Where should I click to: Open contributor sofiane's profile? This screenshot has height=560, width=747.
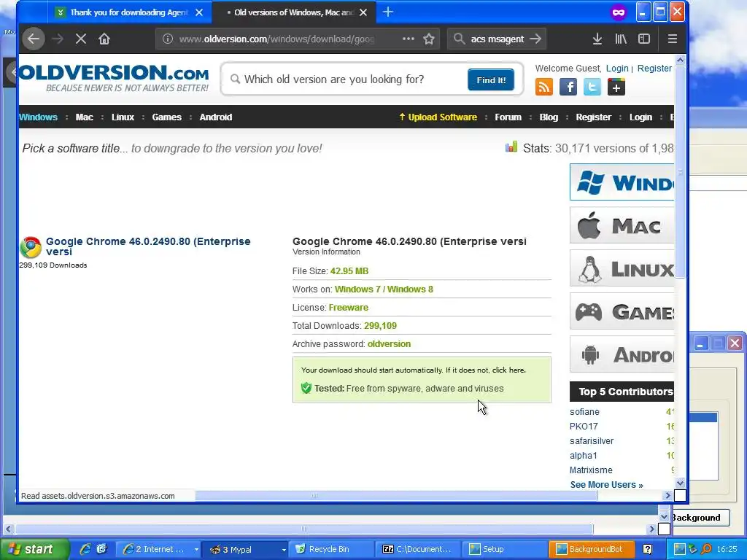pyautogui.click(x=584, y=412)
